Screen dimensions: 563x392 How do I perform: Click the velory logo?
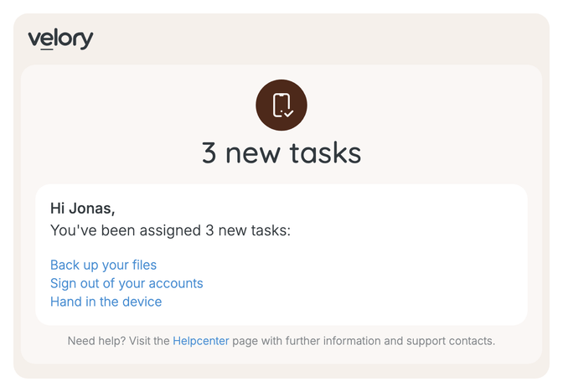point(60,39)
